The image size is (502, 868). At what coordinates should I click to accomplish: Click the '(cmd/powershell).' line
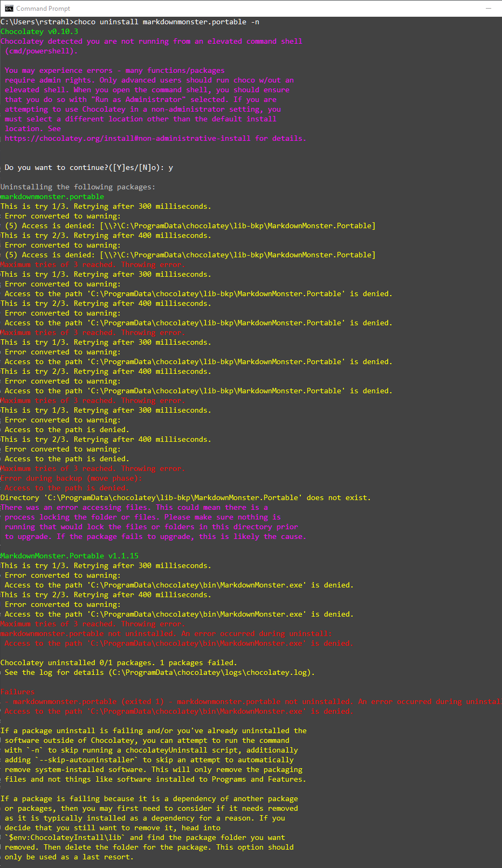tap(42, 51)
